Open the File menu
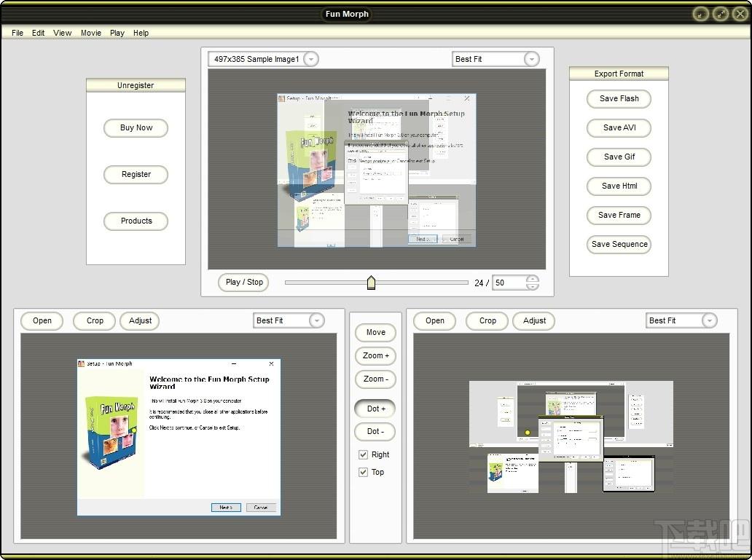Screen dimensions: 752x560 (x=17, y=33)
